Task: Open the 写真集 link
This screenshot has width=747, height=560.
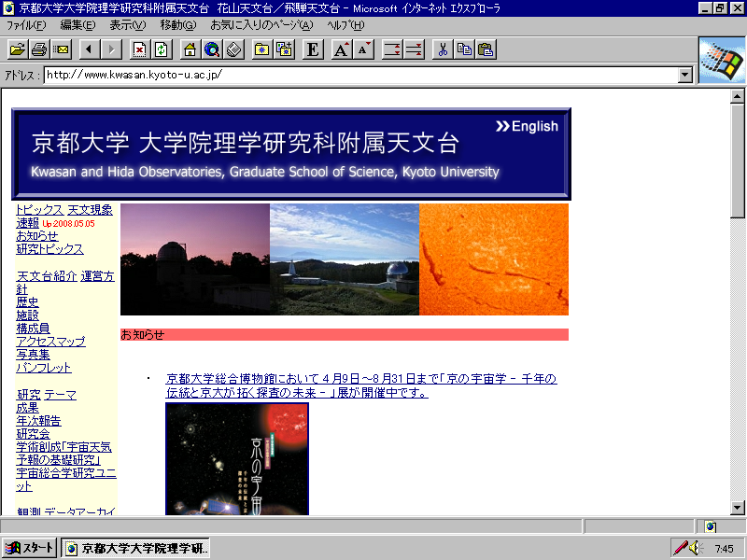Action: (33, 355)
